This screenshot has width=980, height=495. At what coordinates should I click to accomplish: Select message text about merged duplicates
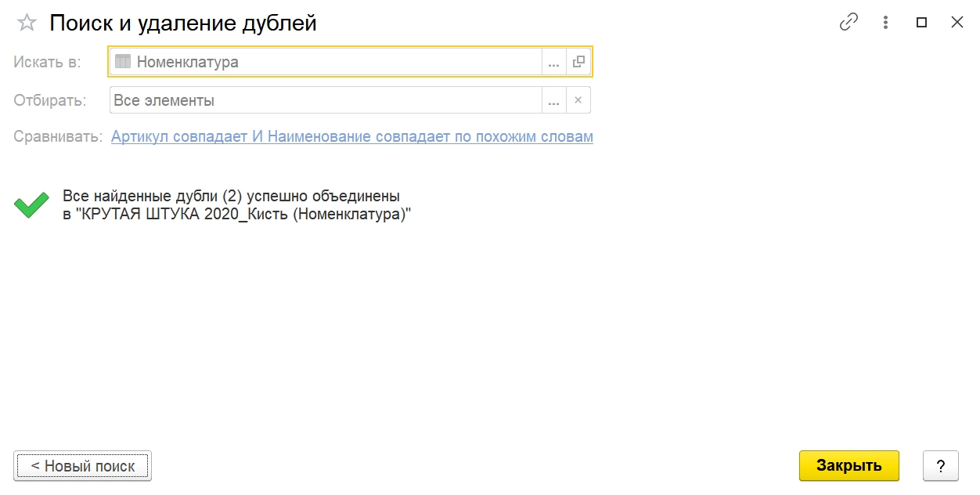pyautogui.click(x=236, y=205)
